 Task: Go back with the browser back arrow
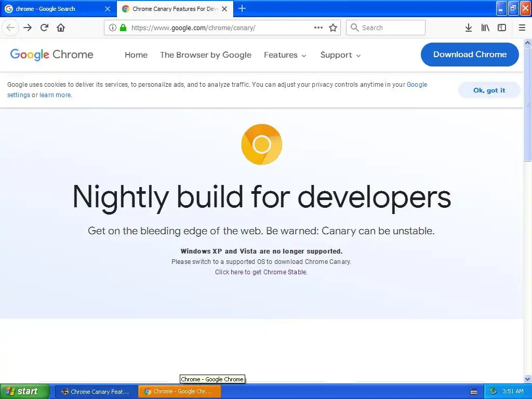(10, 28)
